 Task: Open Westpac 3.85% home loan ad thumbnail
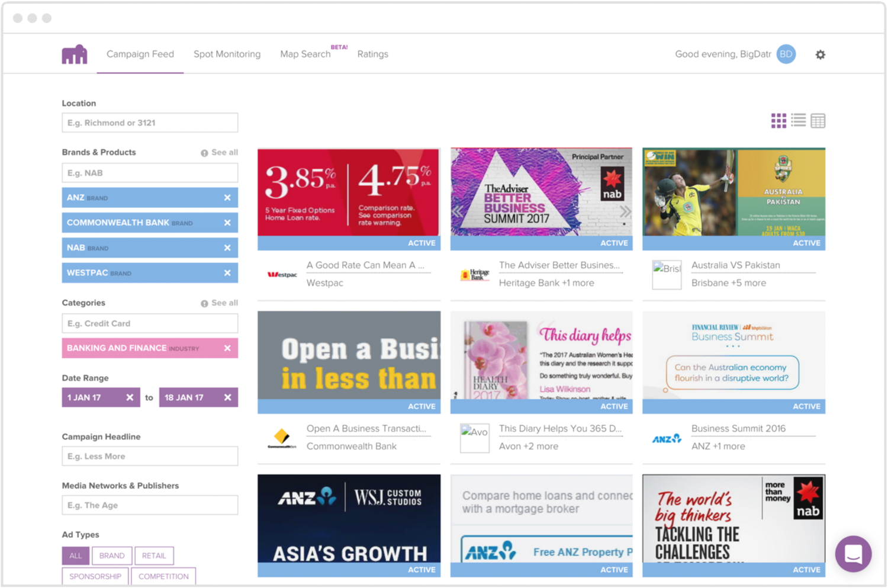pyautogui.click(x=349, y=192)
